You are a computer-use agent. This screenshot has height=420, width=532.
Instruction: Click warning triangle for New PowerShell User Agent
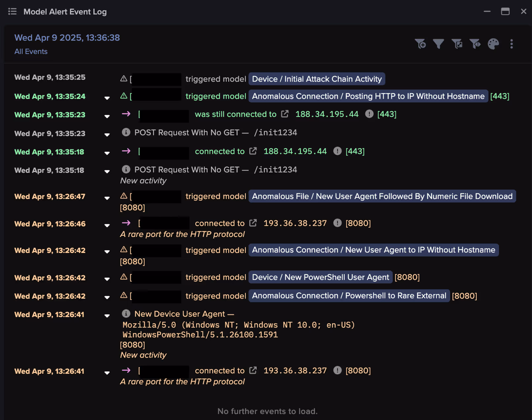click(124, 277)
